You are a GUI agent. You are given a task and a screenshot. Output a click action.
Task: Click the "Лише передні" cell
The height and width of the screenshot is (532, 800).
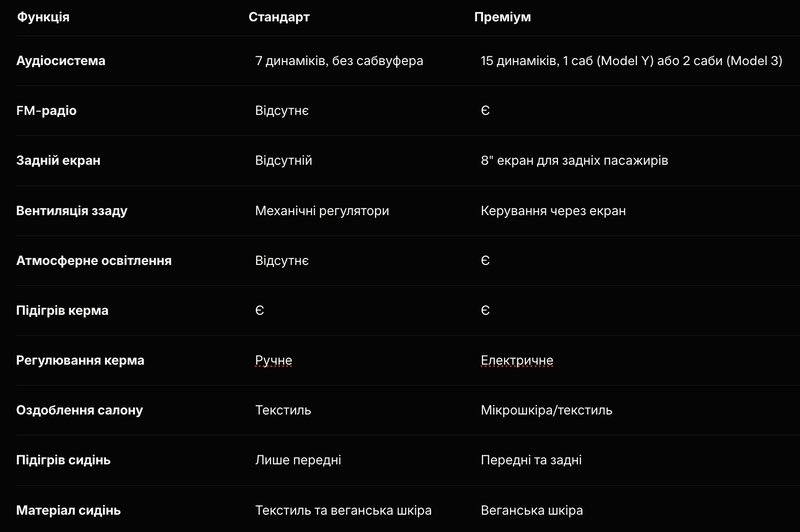coord(298,461)
